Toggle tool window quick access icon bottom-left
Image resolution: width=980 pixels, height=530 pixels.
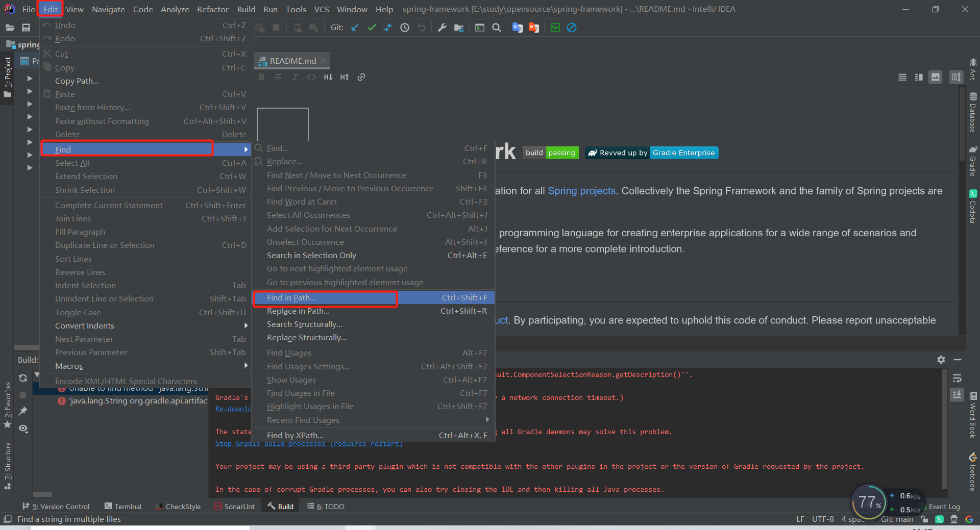click(8, 519)
